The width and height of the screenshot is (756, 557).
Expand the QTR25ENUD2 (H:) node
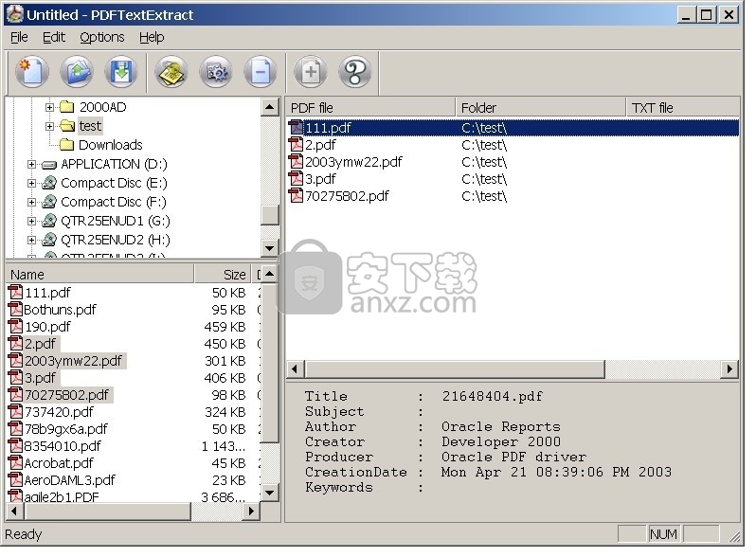(x=32, y=240)
